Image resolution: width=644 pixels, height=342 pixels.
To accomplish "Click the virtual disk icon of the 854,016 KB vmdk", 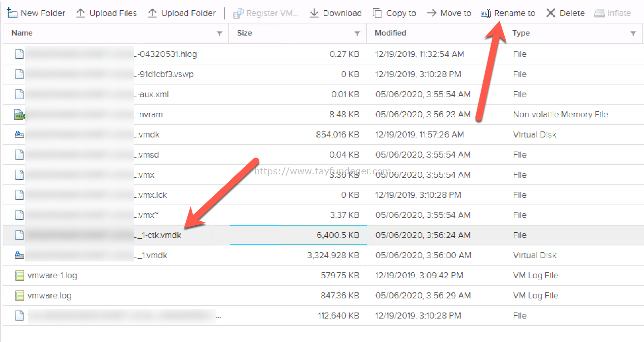I will [x=19, y=134].
